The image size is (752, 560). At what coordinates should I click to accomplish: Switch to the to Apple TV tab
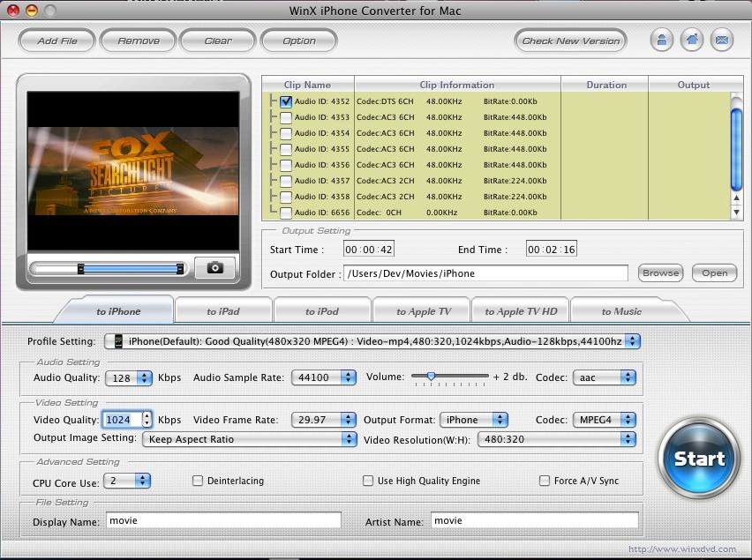pos(424,311)
